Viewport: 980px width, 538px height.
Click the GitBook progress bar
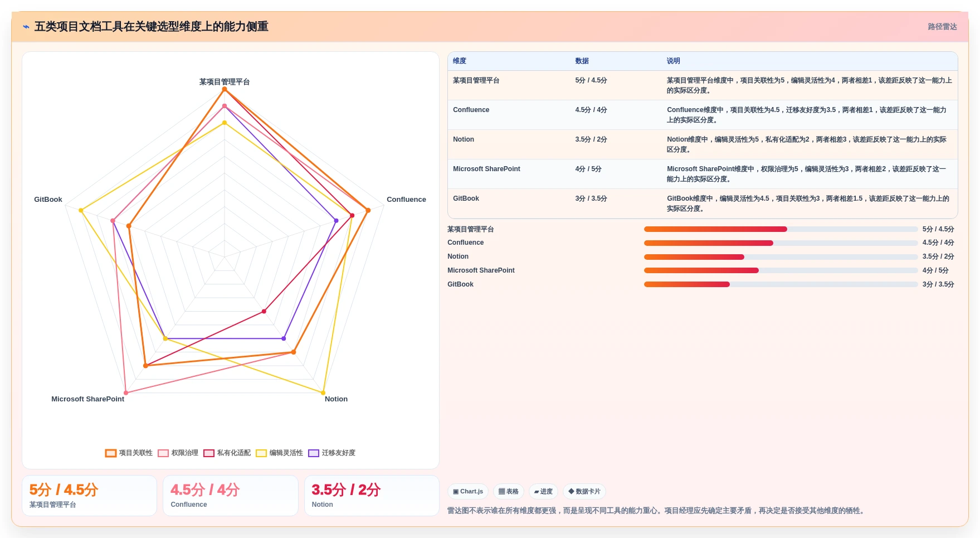point(781,284)
